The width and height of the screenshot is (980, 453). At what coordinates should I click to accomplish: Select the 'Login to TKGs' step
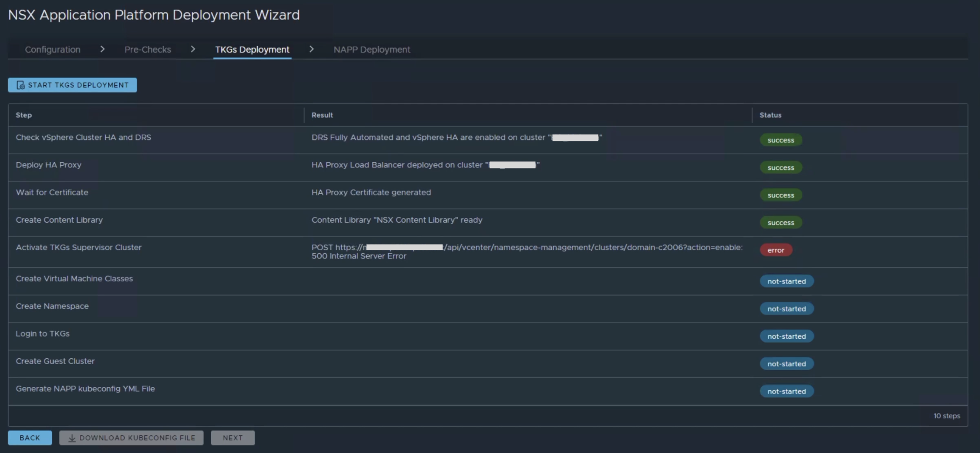click(x=42, y=334)
